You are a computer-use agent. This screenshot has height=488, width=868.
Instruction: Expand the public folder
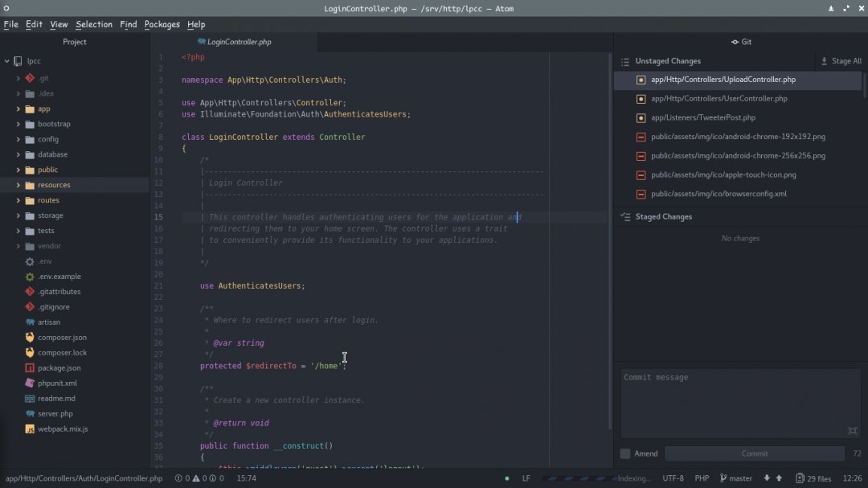coord(18,170)
